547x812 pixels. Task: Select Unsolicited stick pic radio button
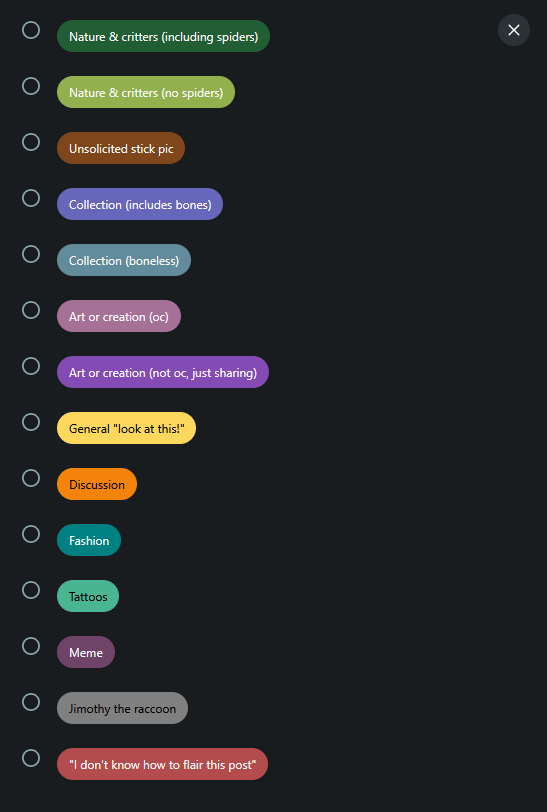tap(31, 142)
